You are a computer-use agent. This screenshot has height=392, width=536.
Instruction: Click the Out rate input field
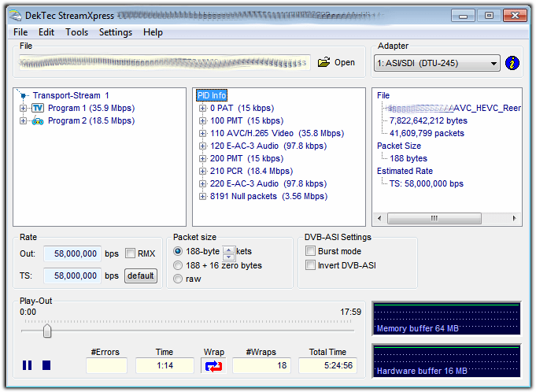click(x=72, y=254)
